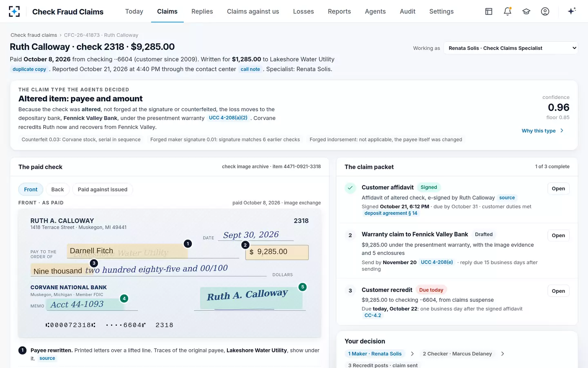588x368 pixels.
Task: Go to the Today tab
Action: 134,11
